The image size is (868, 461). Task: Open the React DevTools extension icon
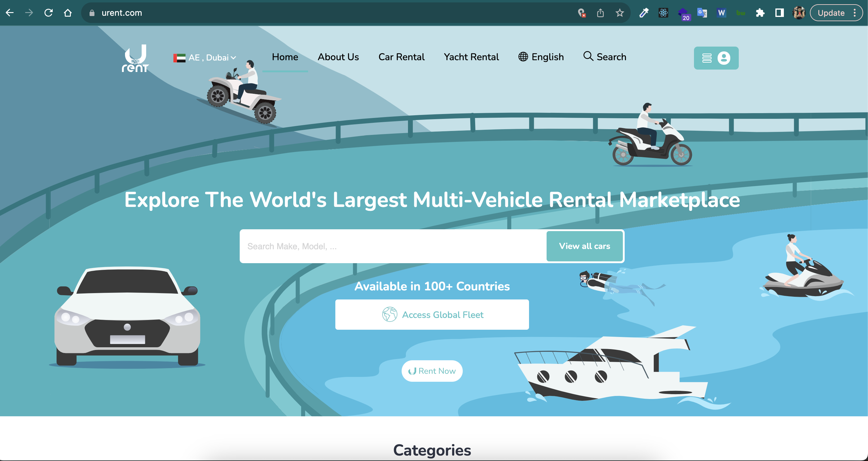(663, 13)
